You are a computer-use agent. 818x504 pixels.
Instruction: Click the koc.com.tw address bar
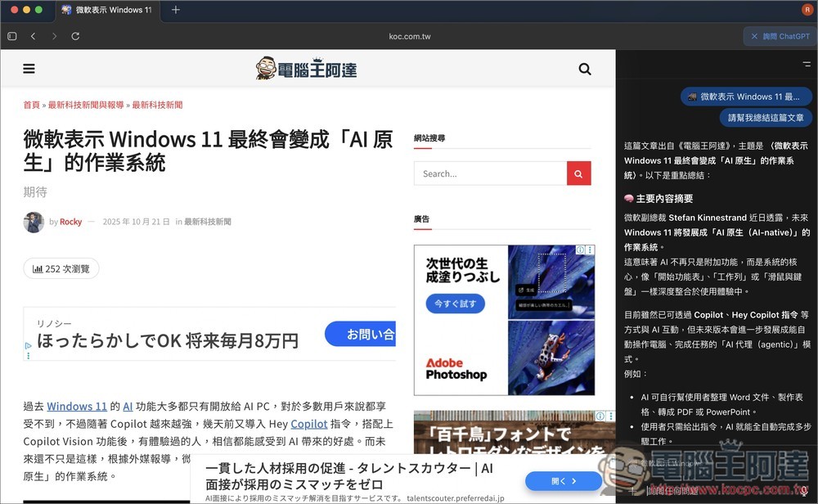[409, 36]
